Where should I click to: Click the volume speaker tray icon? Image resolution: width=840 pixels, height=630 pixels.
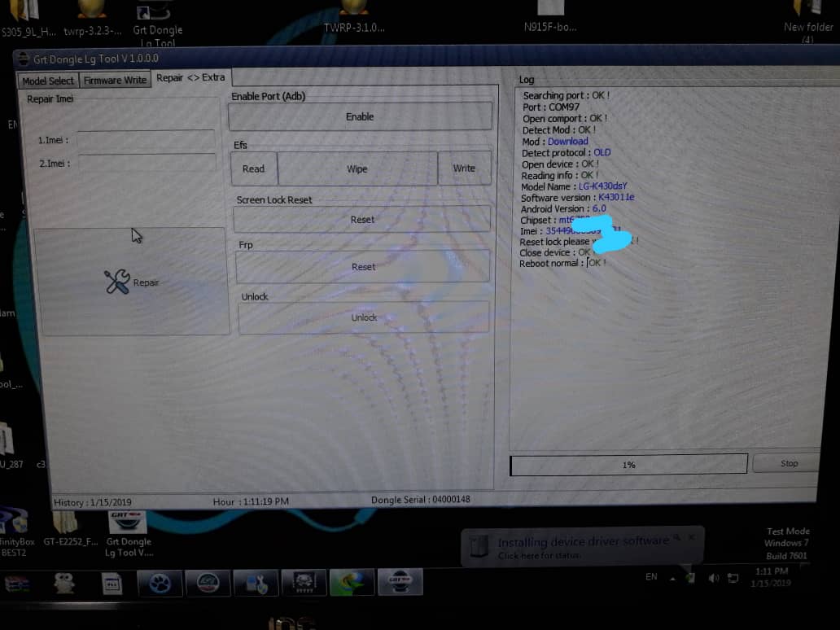713,578
